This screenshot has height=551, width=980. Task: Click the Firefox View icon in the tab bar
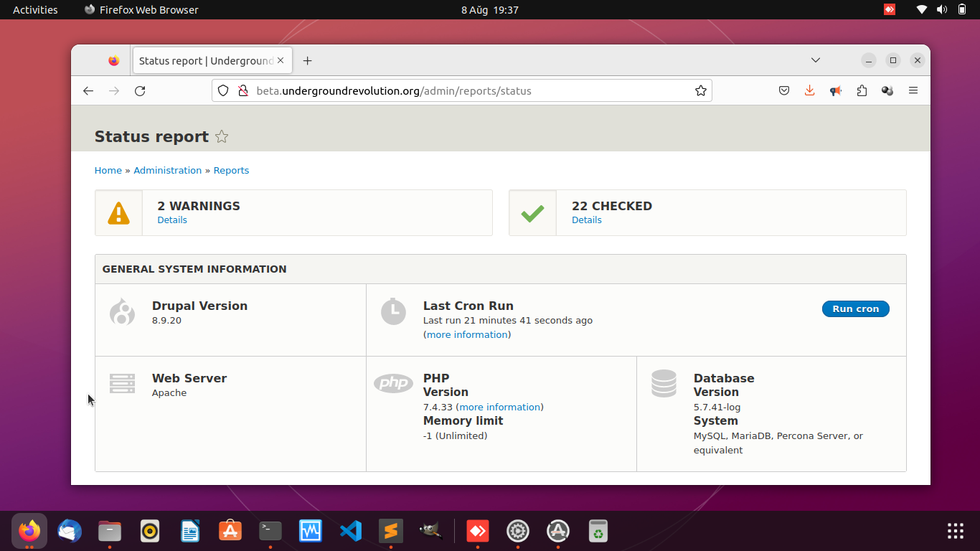pyautogui.click(x=113, y=61)
